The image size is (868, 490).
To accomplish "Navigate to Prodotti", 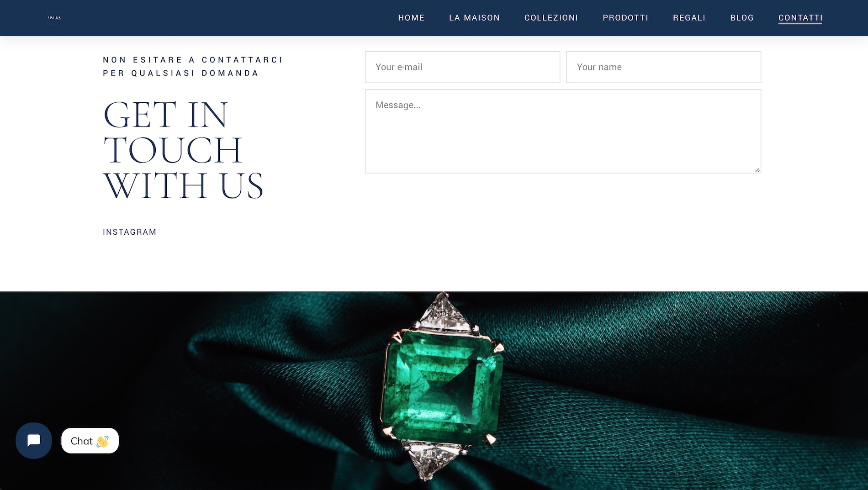I will pyautogui.click(x=625, y=18).
